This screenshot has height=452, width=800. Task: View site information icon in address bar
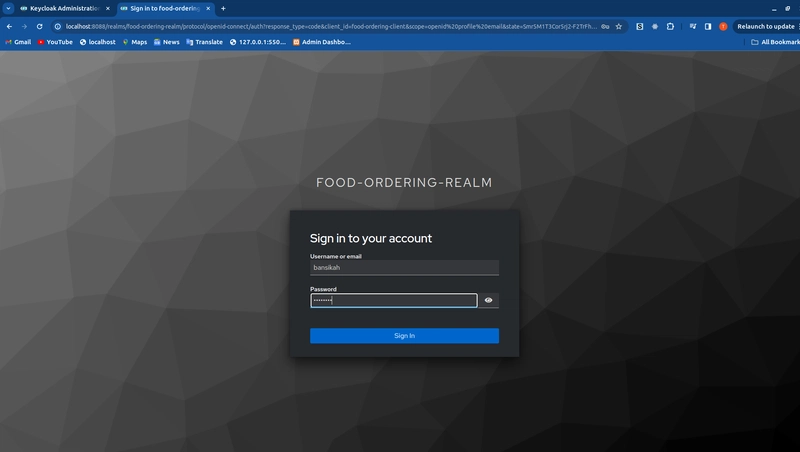coord(58,27)
